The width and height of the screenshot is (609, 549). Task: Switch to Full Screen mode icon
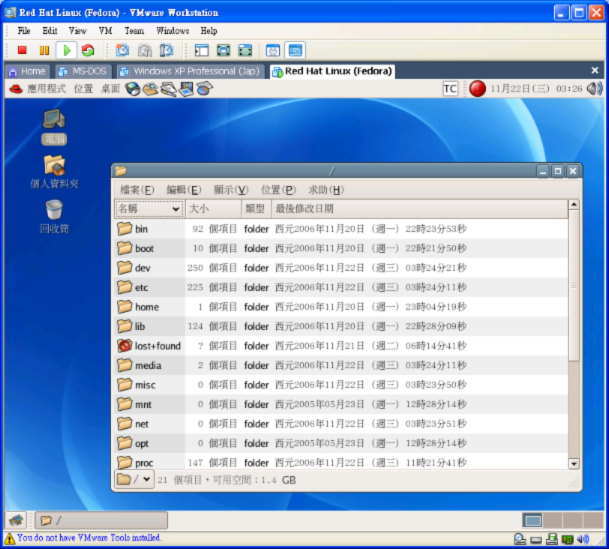[x=223, y=50]
